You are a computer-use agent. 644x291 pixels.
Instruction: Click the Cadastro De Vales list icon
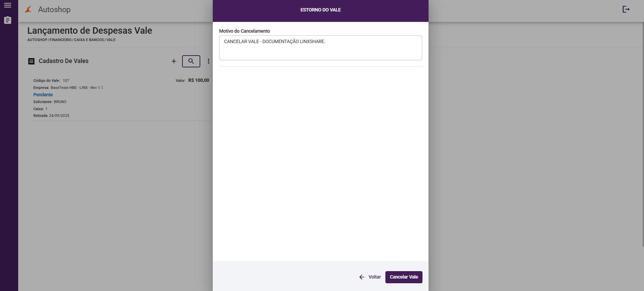point(31,61)
